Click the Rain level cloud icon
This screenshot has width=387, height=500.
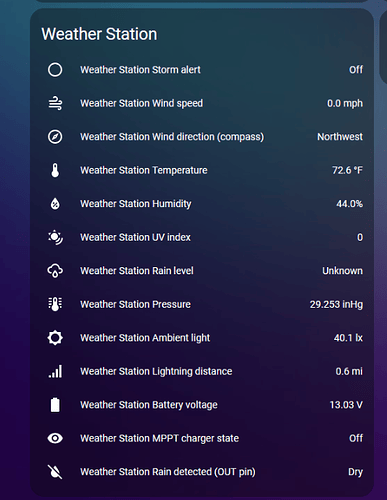click(x=55, y=271)
